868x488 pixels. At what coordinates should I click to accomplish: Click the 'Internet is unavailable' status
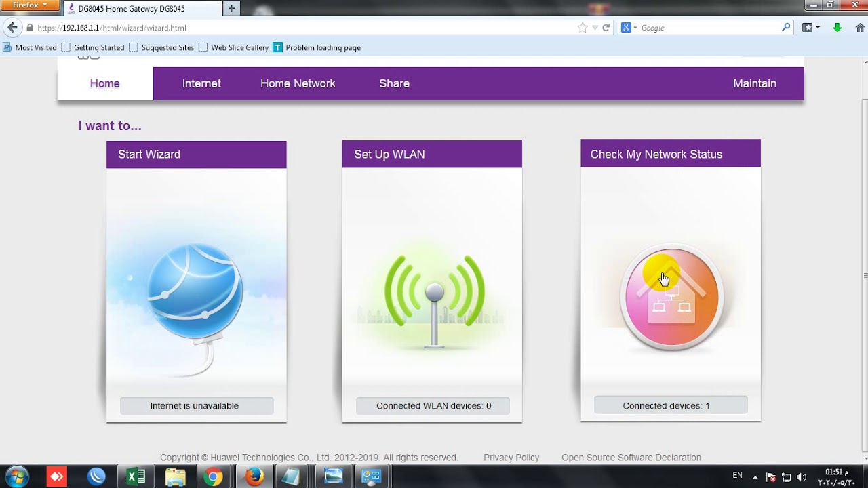197,406
